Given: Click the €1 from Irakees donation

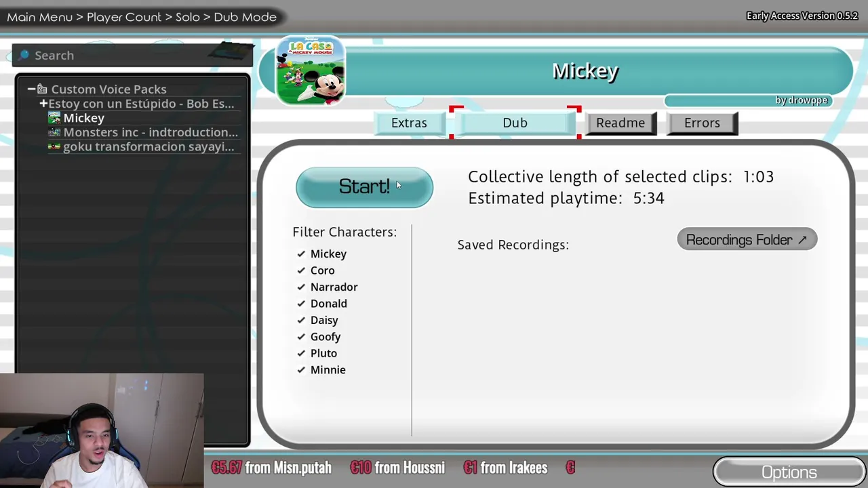Looking at the screenshot, I should (x=506, y=468).
